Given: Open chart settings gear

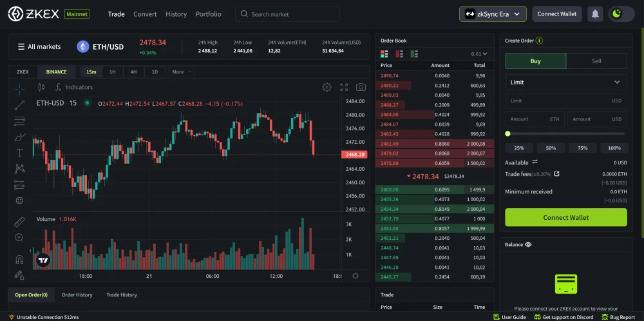Looking at the screenshot, I should 327,87.
